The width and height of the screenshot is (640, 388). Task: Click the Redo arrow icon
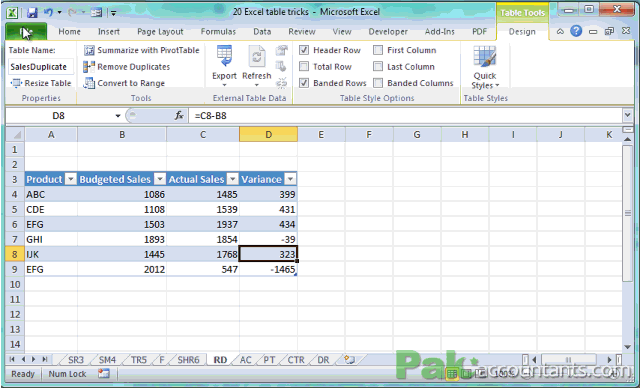click(x=72, y=12)
